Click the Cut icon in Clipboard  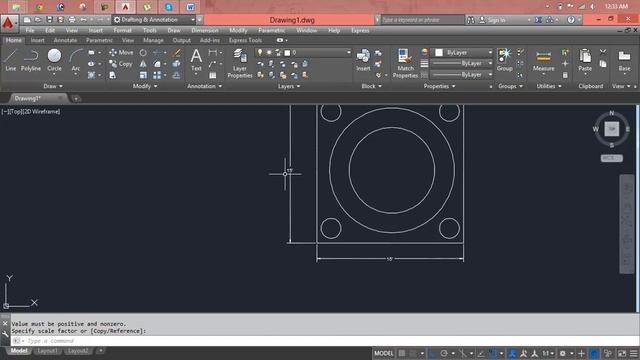[603, 52]
